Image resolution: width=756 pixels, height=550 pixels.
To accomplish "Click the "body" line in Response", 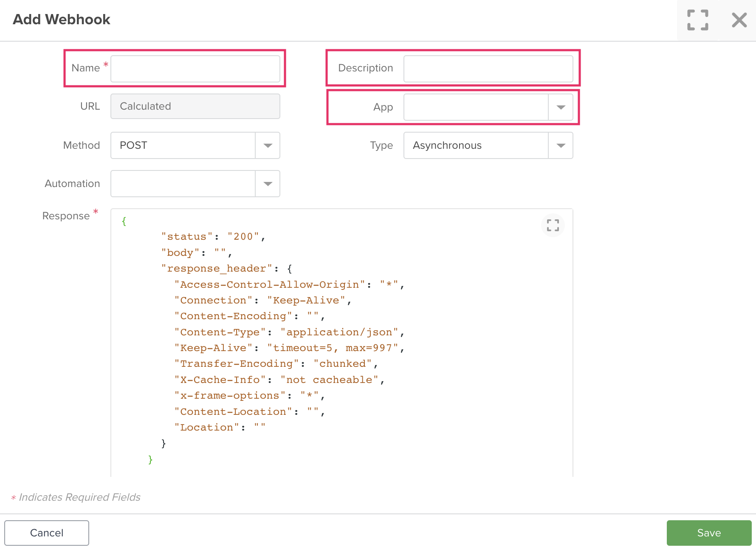I will (x=197, y=253).
